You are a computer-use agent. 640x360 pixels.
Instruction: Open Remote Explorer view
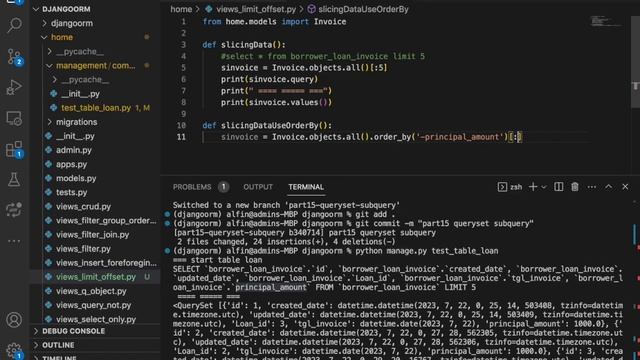(x=14, y=118)
